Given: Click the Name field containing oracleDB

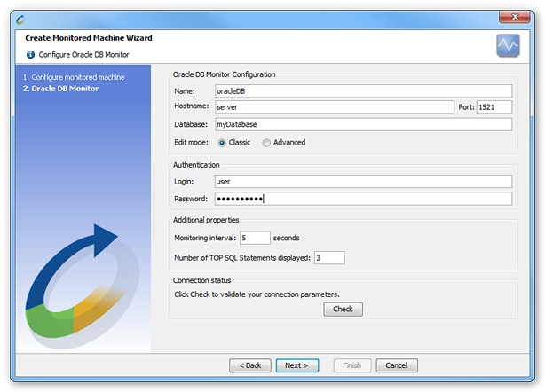Looking at the screenshot, I should point(363,91).
